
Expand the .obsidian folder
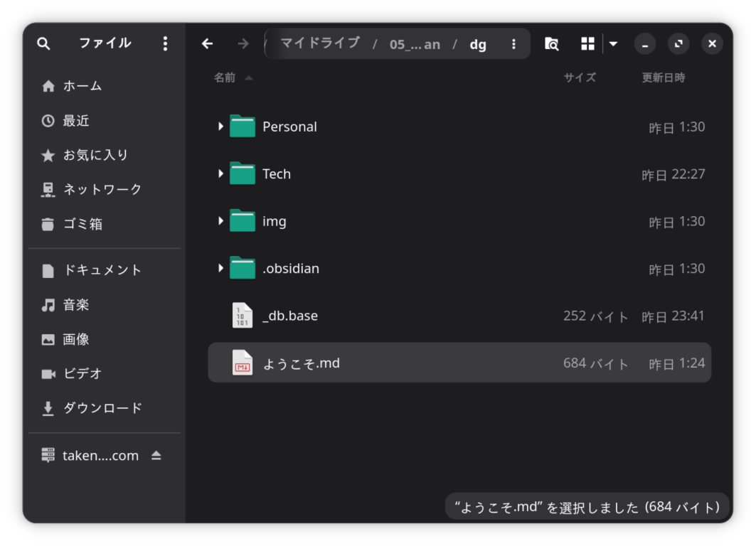(220, 269)
